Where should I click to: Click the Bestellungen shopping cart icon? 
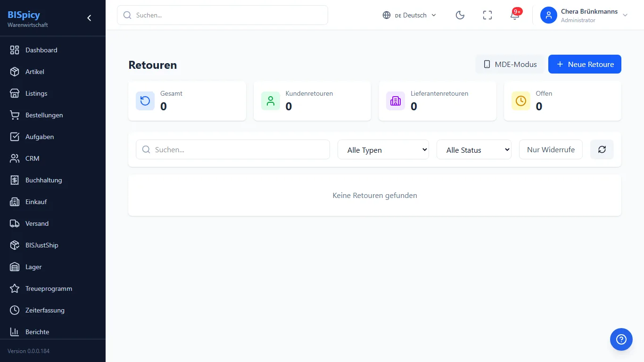tap(15, 115)
